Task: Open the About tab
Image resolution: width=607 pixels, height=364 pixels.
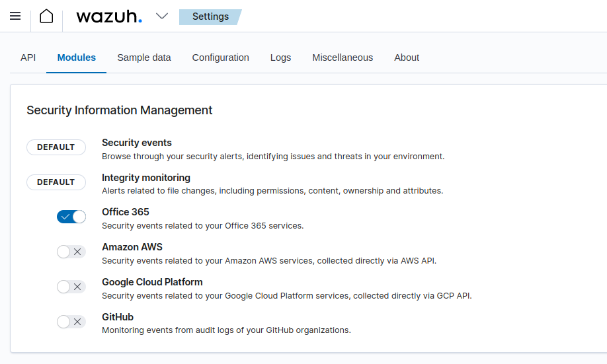Action: 407,57
